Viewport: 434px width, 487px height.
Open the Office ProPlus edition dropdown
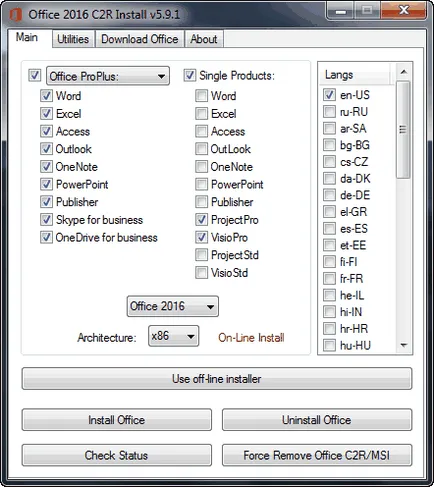coord(108,76)
